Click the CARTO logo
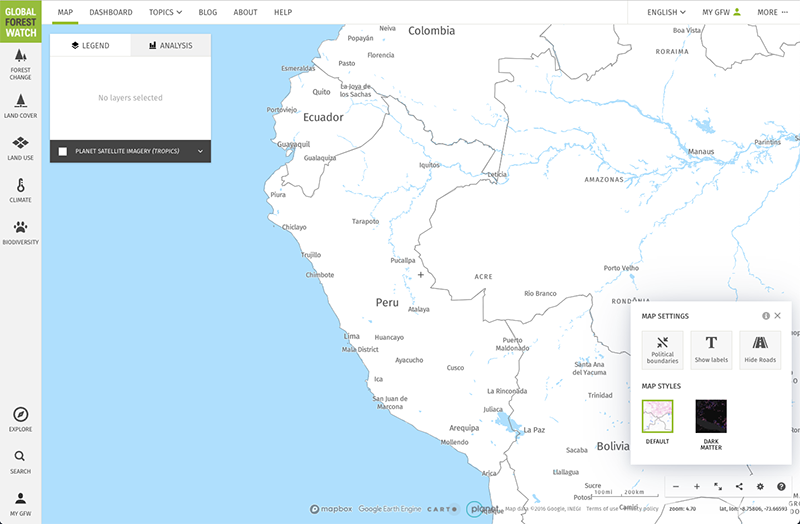800x524 pixels. coord(442,509)
